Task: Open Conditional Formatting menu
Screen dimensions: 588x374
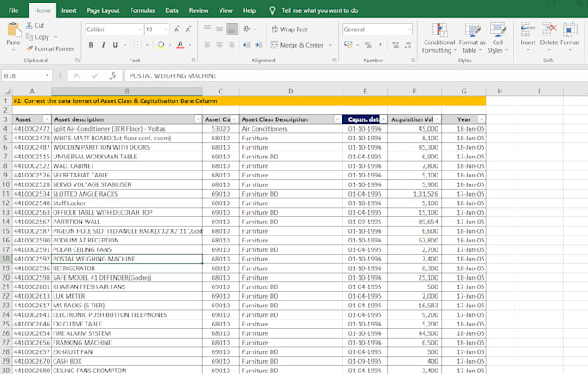Action: point(439,38)
